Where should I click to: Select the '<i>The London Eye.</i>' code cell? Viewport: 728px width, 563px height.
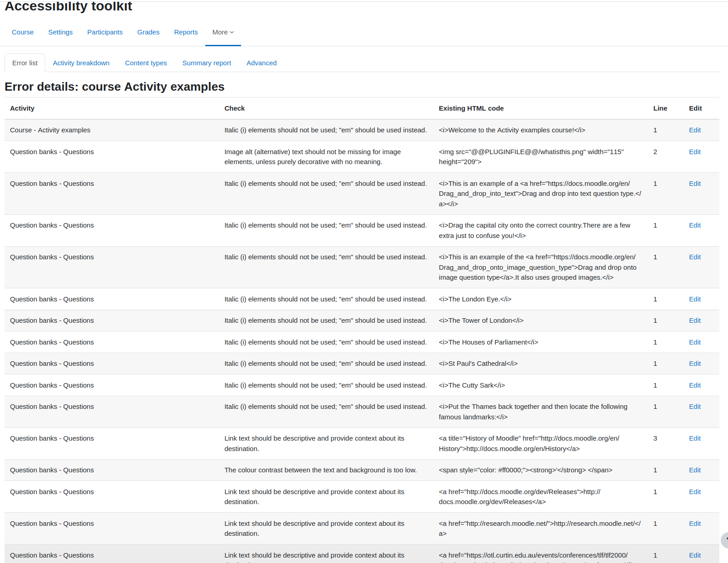[475, 299]
